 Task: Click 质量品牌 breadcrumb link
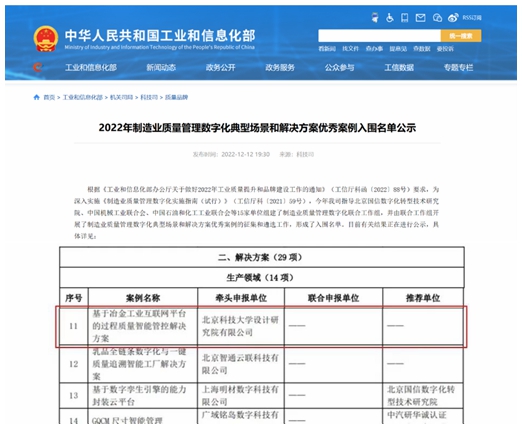point(177,97)
